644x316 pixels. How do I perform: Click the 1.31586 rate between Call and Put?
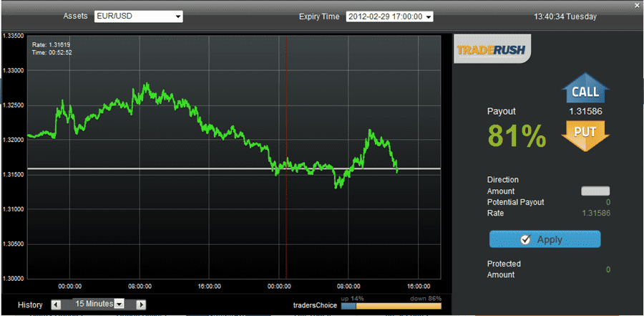[585, 112]
